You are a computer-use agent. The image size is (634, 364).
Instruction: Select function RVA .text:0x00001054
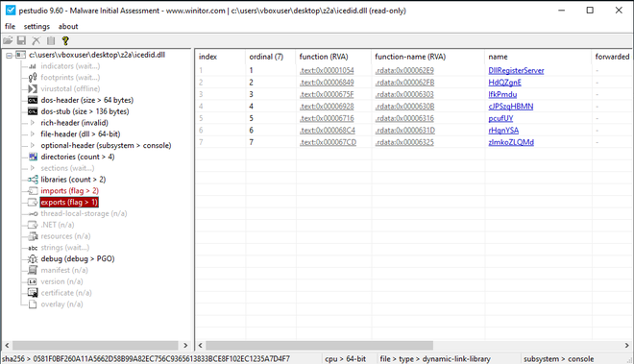click(x=327, y=71)
